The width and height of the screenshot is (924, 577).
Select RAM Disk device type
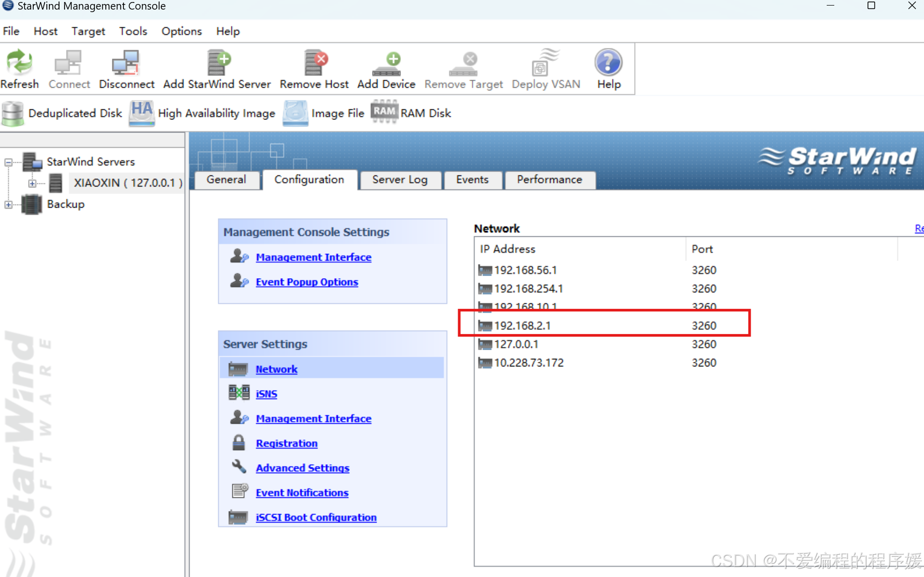(411, 112)
